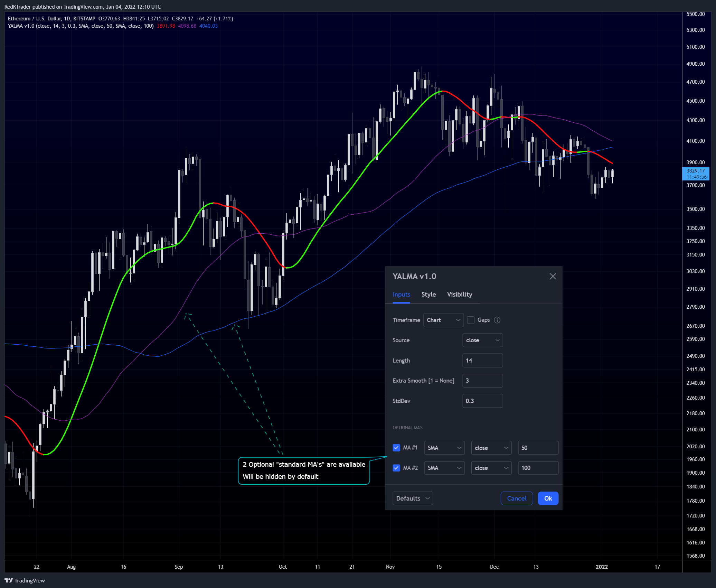Open the Defaults dropdown
Image resolution: width=716 pixels, height=588 pixels.
point(413,498)
